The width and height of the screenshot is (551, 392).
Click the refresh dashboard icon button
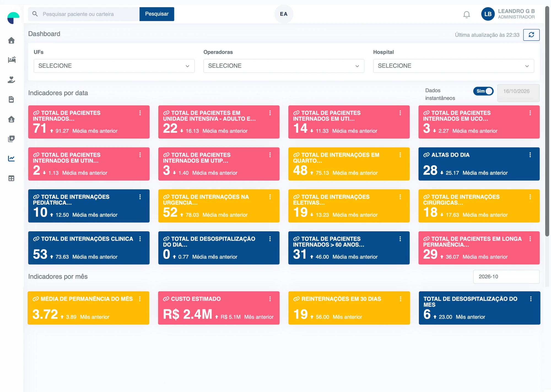531,35
